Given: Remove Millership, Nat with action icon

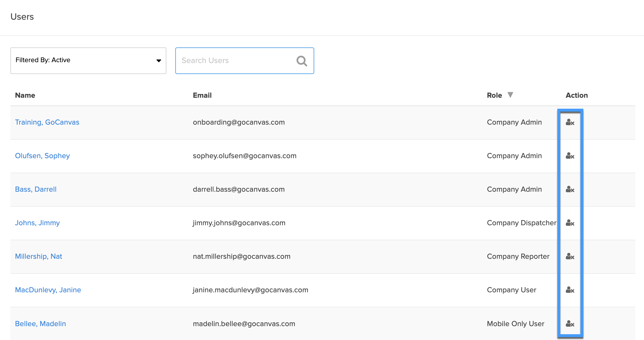Looking at the screenshot, I should pyautogui.click(x=570, y=256).
